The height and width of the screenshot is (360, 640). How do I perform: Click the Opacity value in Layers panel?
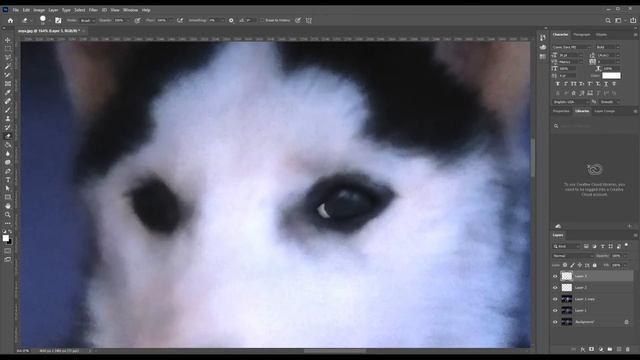617,256
